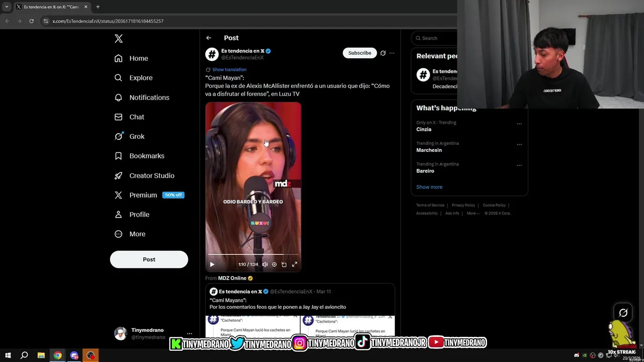Open the Windows Start menu
Screen dimensions: 644x362
click(x=8, y=355)
